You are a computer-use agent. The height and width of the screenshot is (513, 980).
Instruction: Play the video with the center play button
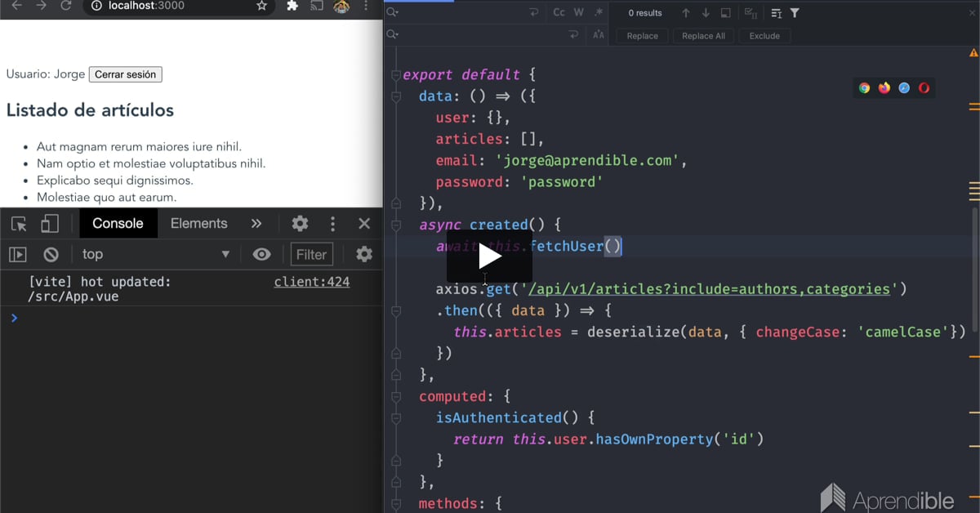pos(488,256)
